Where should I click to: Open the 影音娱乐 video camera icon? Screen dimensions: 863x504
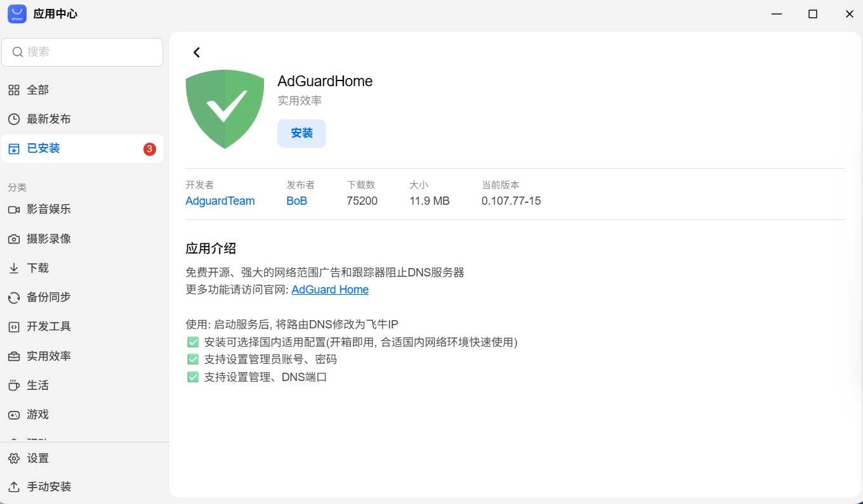14,209
